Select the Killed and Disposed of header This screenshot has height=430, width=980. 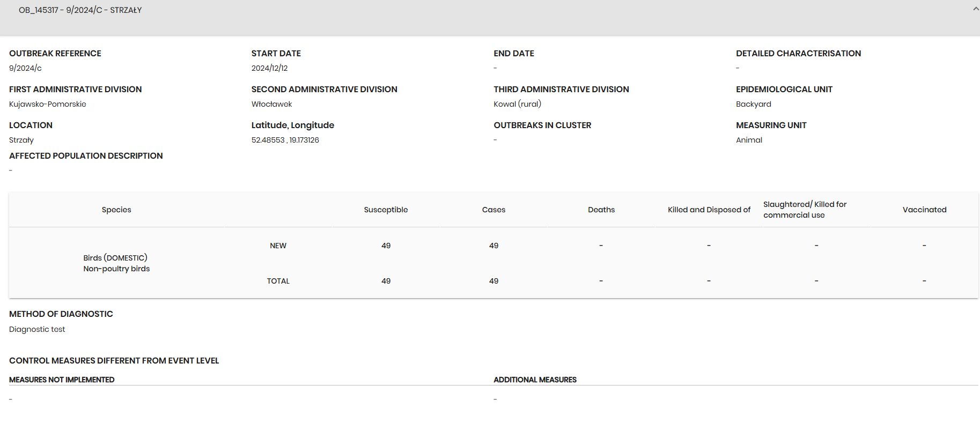[709, 210]
